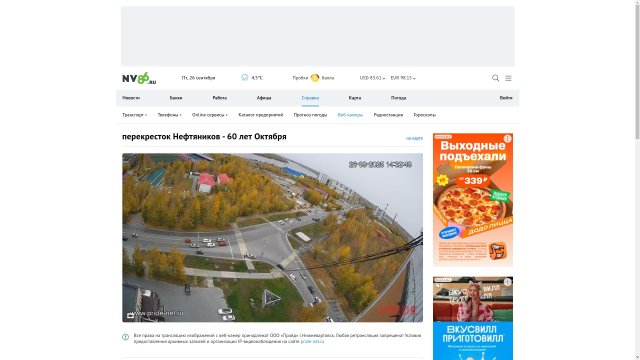Open Прогноз погоды link
640x360 pixels.
point(310,115)
